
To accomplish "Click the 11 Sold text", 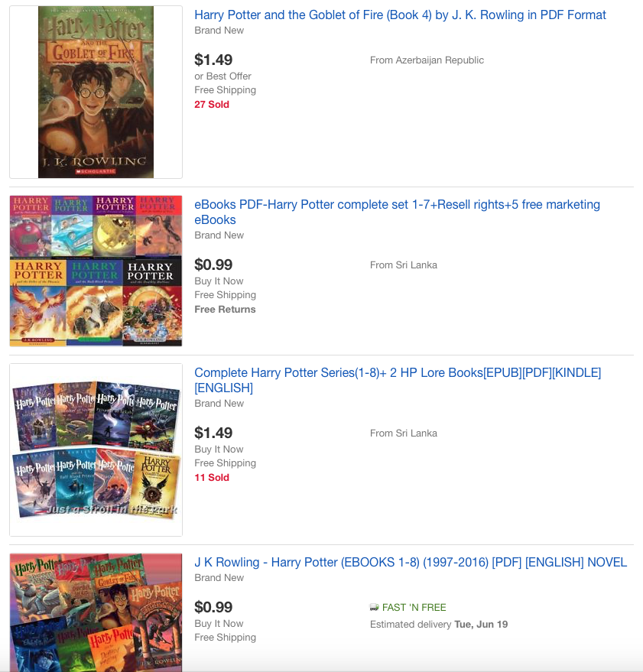I will 212,477.
